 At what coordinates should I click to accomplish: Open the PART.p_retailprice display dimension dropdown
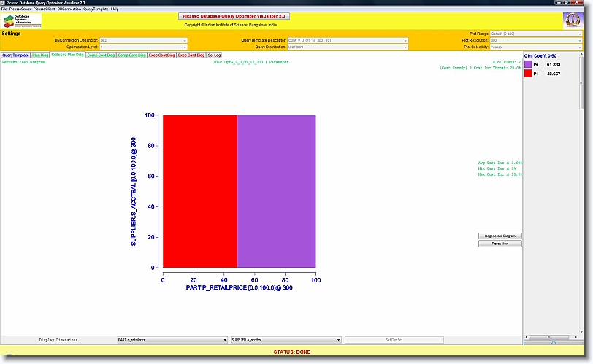172,340
